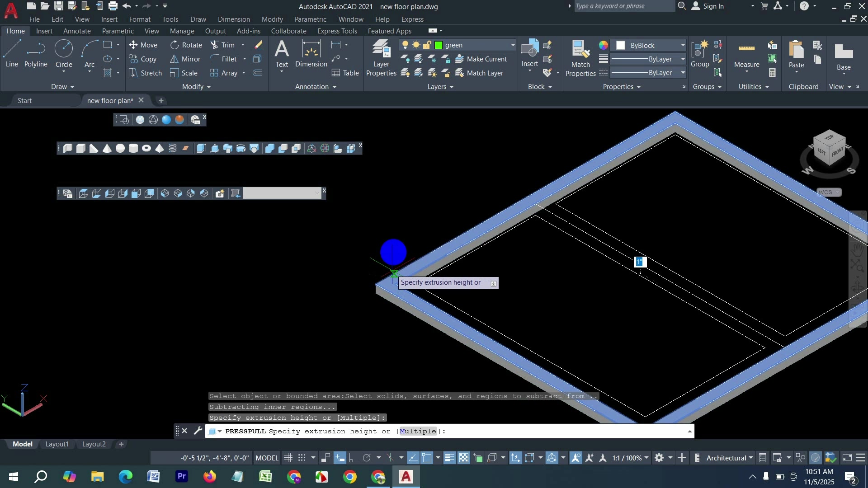Open the Dimension menu
Viewport: 868px width, 488px height.
(x=234, y=19)
